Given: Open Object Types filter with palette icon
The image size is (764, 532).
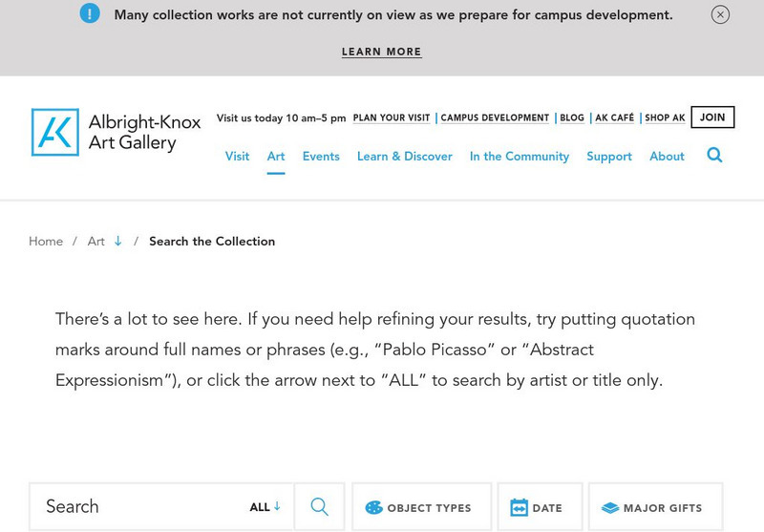Looking at the screenshot, I should point(374,508).
